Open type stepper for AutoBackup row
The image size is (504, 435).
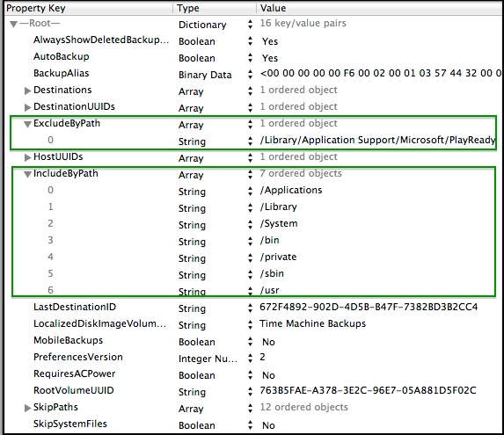coord(250,58)
